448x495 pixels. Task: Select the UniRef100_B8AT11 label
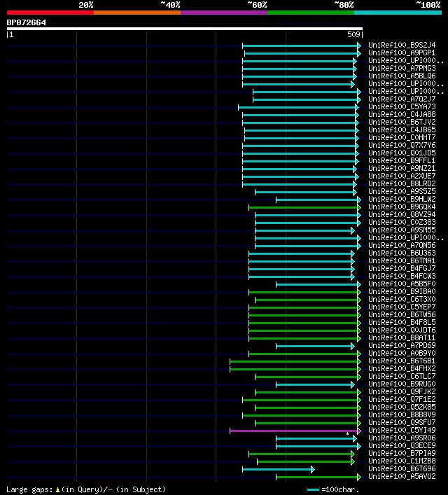click(402, 337)
